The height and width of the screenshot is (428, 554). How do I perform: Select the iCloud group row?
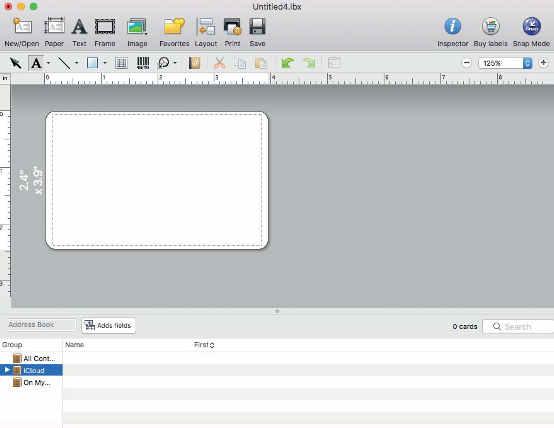pyautogui.click(x=31, y=370)
